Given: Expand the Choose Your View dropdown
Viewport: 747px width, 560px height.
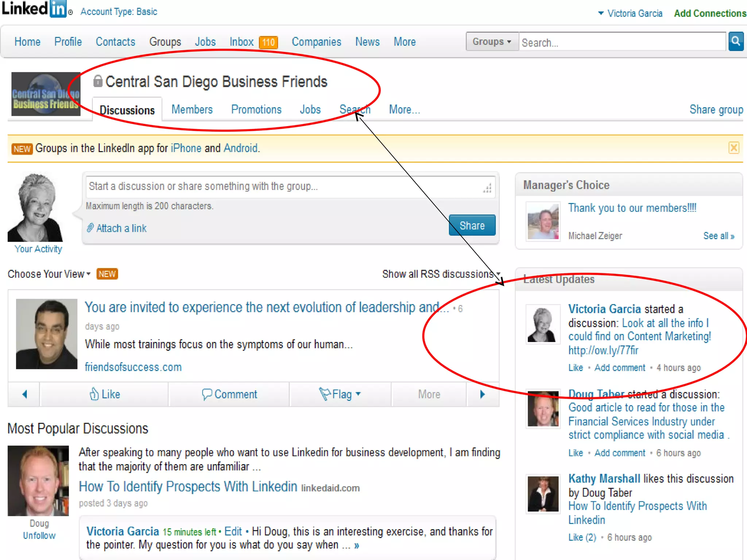Looking at the screenshot, I should [49, 274].
